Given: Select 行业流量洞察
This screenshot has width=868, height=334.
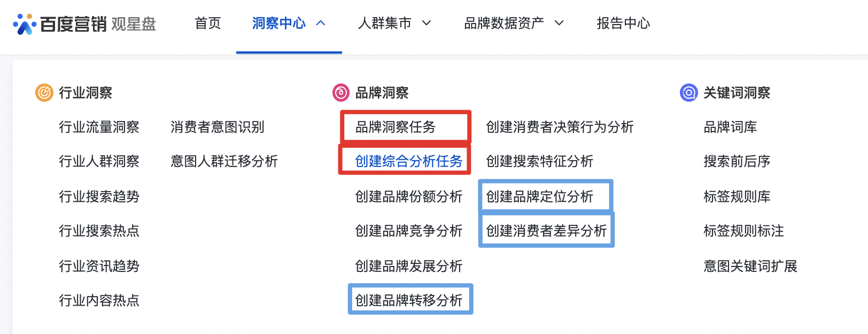Looking at the screenshot, I should coord(99,127).
